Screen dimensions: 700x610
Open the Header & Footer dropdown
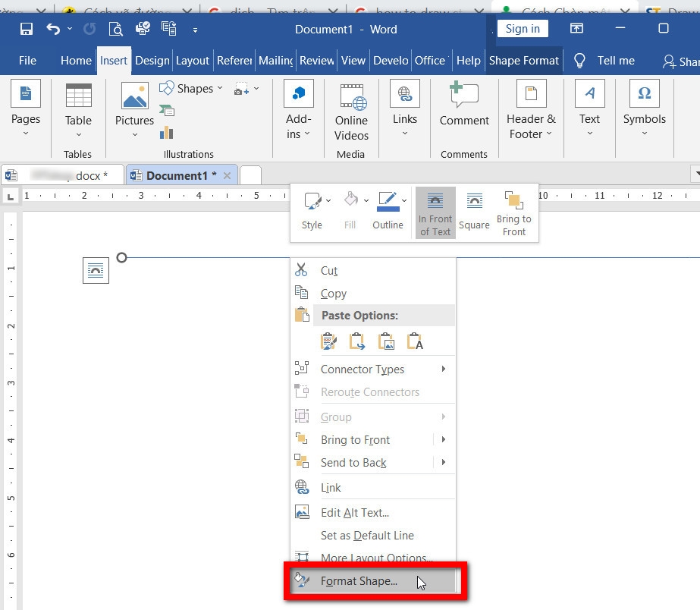pyautogui.click(x=531, y=111)
